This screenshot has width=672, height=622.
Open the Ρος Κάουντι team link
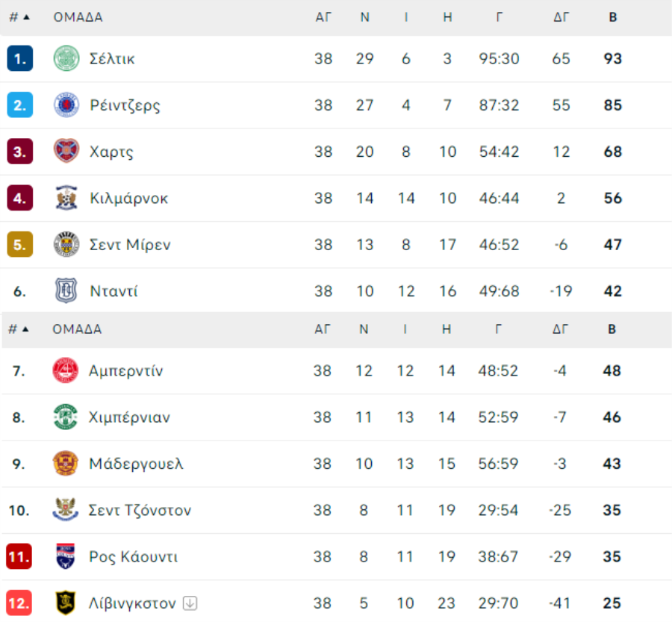[133, 557]
